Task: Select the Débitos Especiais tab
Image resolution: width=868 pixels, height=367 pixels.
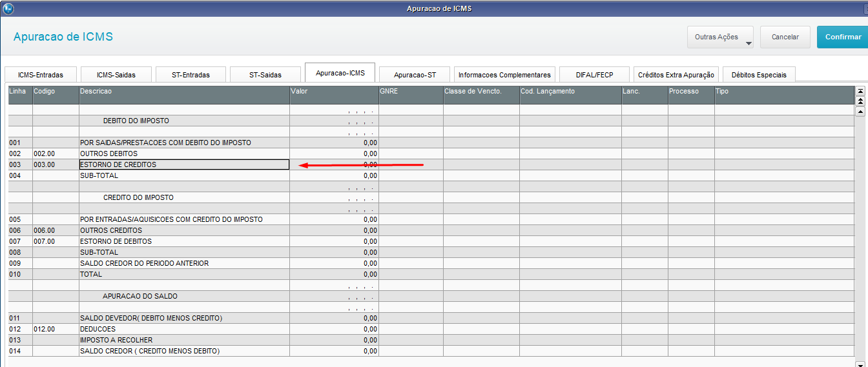Action: (x=759, y=75)
